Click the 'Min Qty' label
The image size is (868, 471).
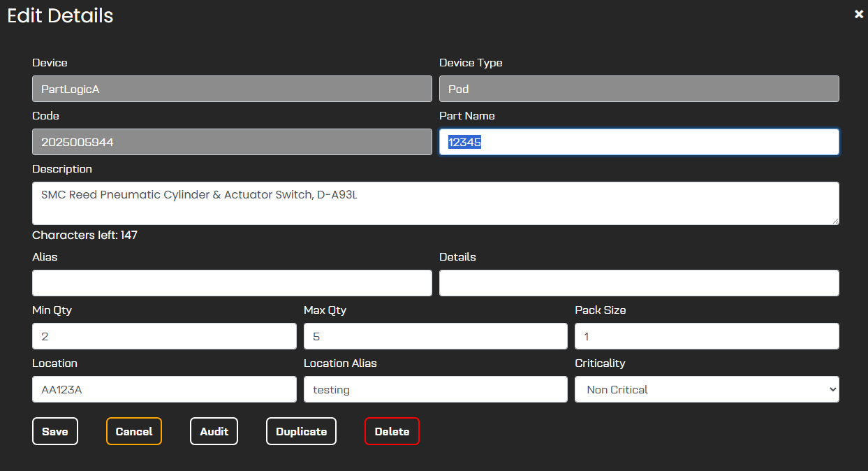click(52, 310)
